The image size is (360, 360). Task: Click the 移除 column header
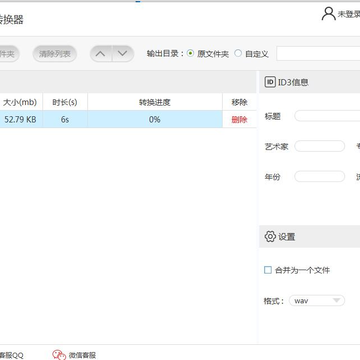point(240,102)
